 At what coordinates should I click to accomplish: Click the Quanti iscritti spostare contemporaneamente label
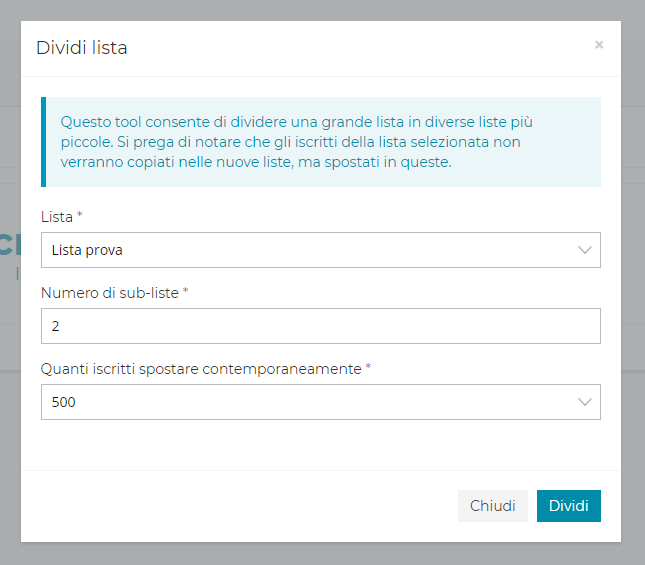point(200,368)
